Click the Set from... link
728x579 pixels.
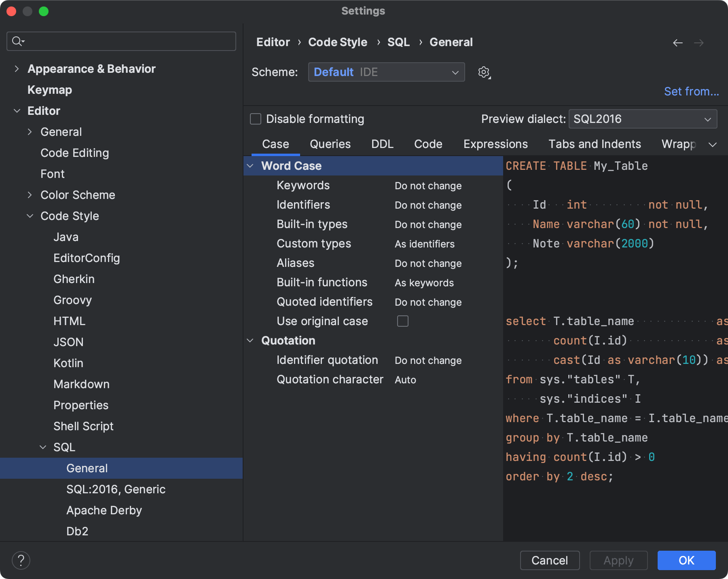click(691, 91)
